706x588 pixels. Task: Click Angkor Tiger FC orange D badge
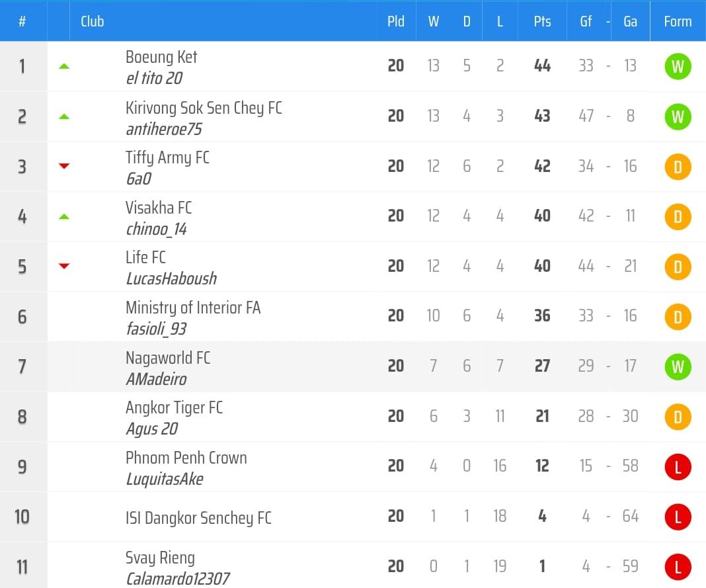click(x=678, y=417)
